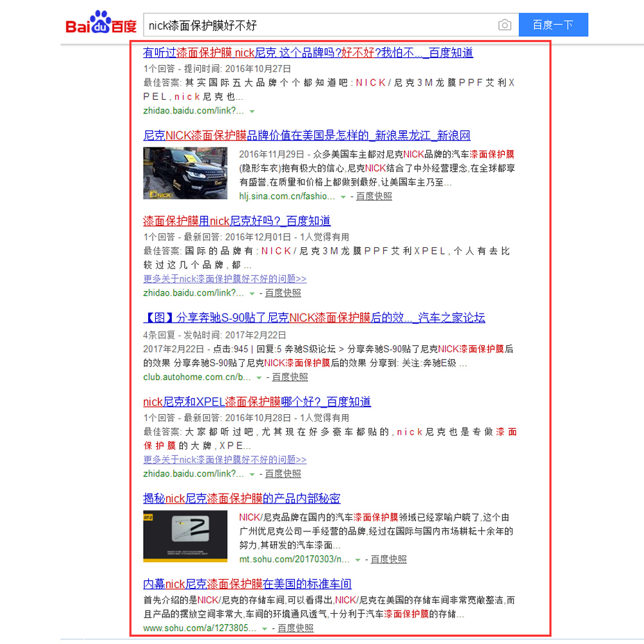
Task: Click the hlj.sina.com.cn/fashio... URL text
Action: 287,196
